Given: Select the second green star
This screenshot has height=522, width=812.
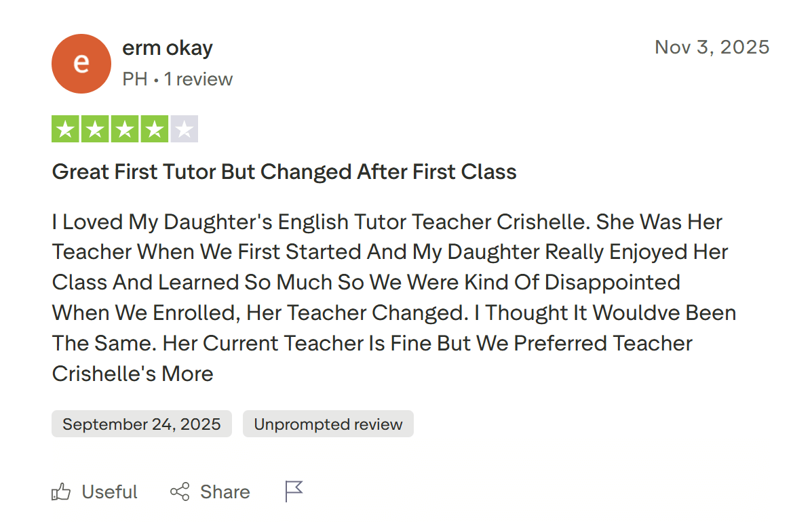Looking at the screenshot, I should coord(95,128).
